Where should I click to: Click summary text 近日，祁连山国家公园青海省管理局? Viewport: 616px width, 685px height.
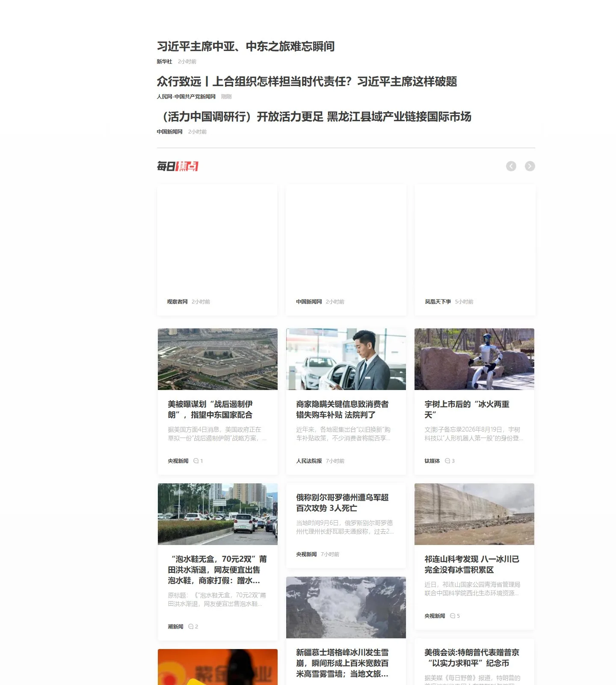click(472, 589)
